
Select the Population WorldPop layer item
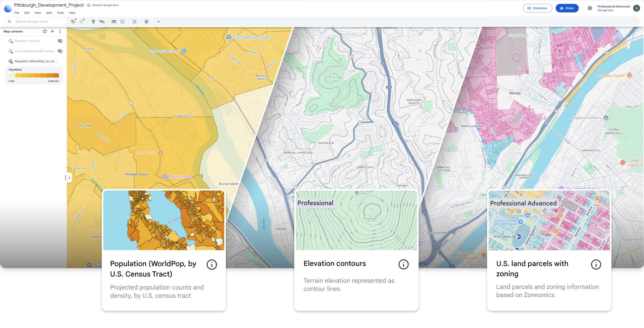point(36,61)
